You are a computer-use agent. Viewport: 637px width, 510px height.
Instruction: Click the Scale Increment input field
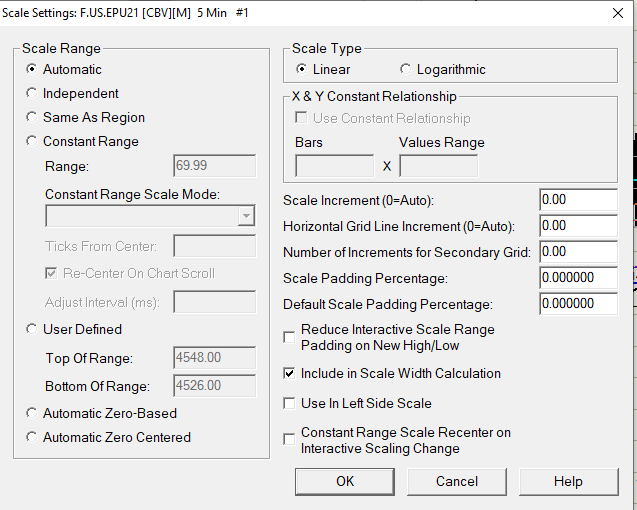(x=577, y=200)
